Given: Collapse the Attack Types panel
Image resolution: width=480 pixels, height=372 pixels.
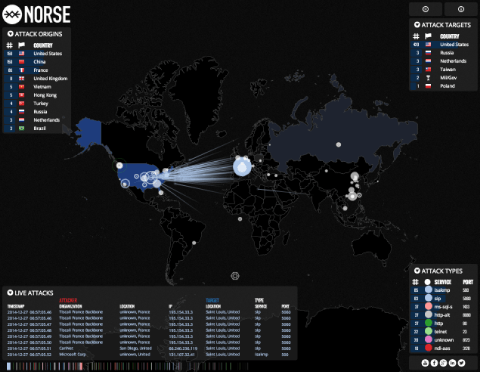Looking at the screenshot, I should tap(417, 271).
